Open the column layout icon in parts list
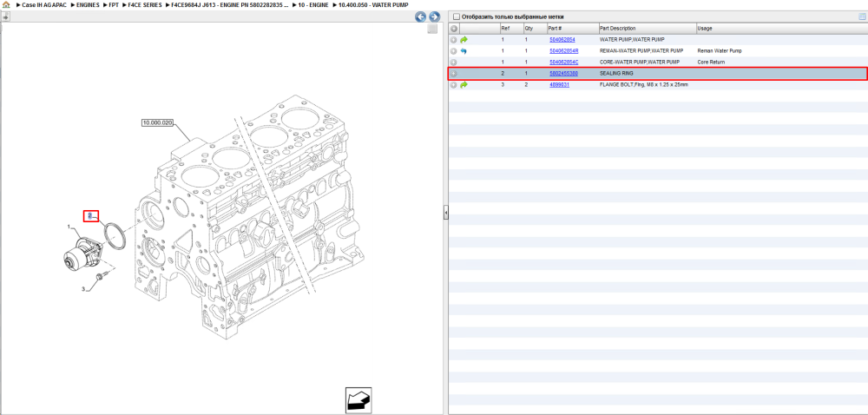The image size is (868, 415). click(x=861, y=16)
